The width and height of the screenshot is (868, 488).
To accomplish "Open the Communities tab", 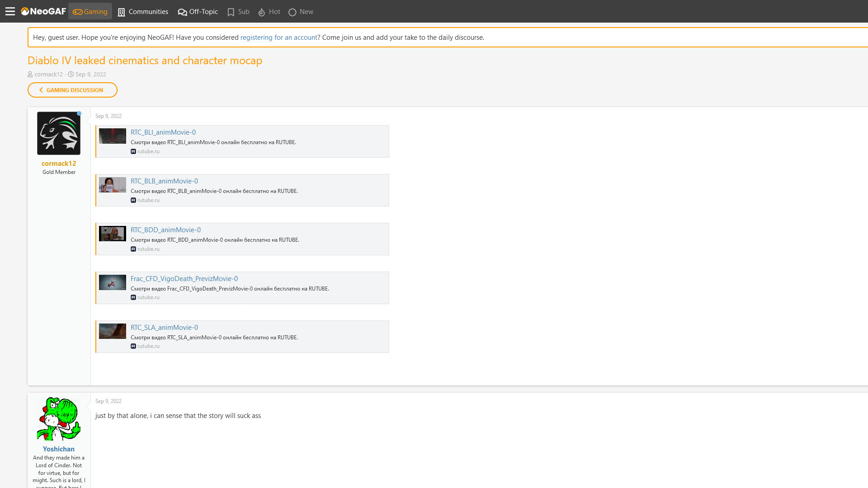I will pyautogui.click(x=143, y=12).
